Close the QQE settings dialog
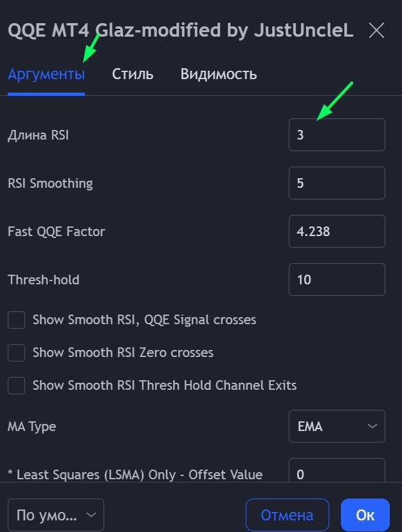 pos(376,30)
